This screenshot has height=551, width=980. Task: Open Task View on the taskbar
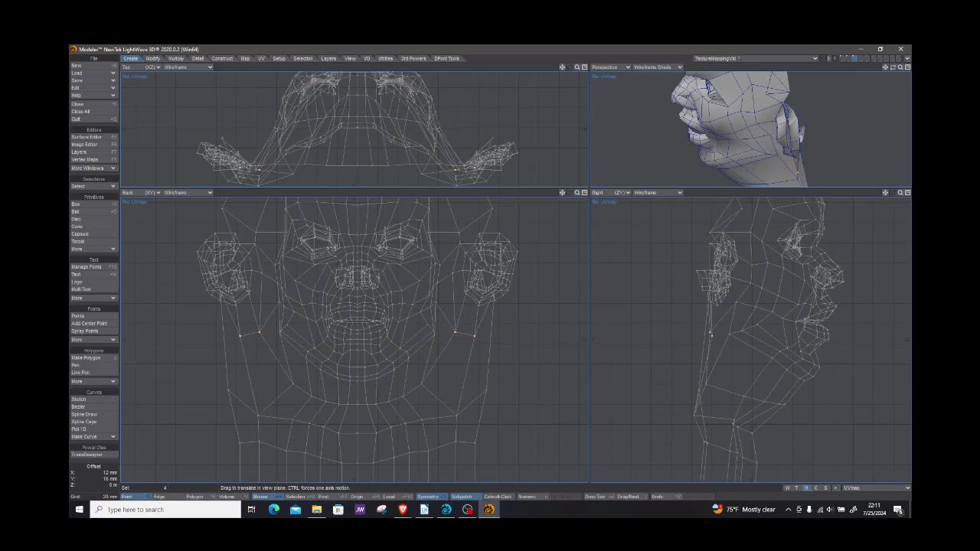pyautogui.click(x=251, y=510)
